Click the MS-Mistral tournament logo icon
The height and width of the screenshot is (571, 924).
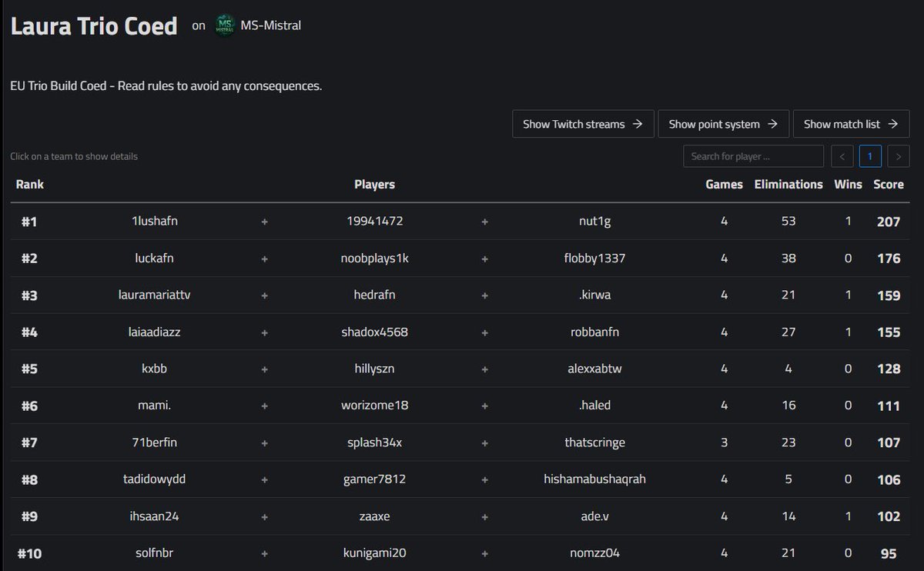pos(224,25)
